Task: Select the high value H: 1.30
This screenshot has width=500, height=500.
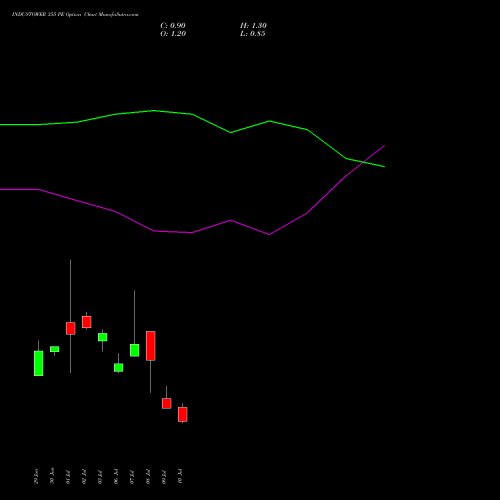Action: coord(253,26)
